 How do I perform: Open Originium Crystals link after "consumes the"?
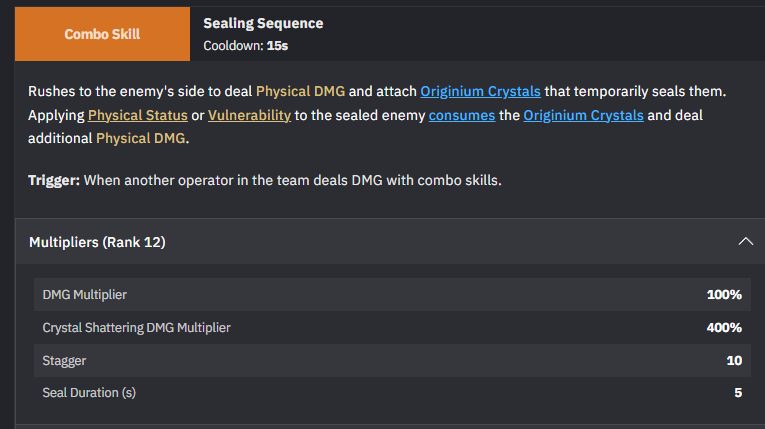click(x=585, y=115)
